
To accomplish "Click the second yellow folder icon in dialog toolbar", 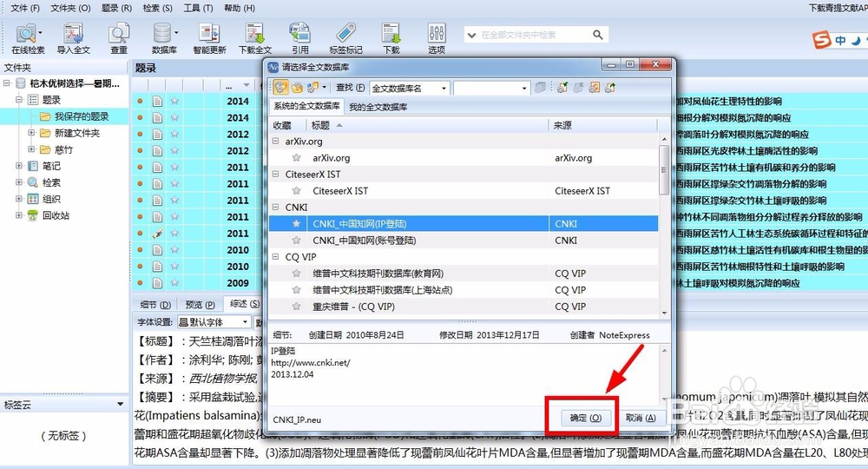I will tap(297, 88).
